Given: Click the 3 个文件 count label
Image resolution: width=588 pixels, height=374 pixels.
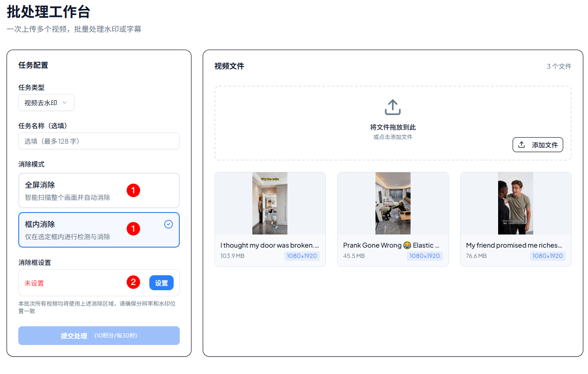Looking at the screenshot, I should pyautogui.click(x=559, y=66).
